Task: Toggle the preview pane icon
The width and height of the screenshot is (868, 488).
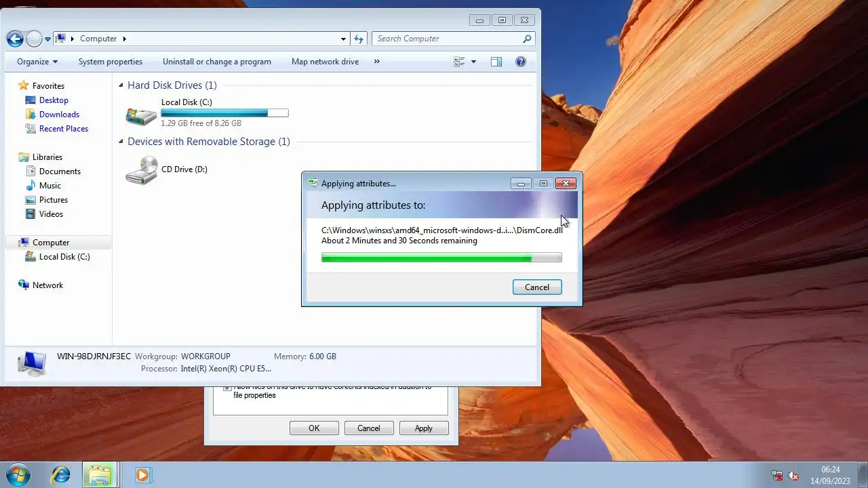Action: [x=496, y=62]
